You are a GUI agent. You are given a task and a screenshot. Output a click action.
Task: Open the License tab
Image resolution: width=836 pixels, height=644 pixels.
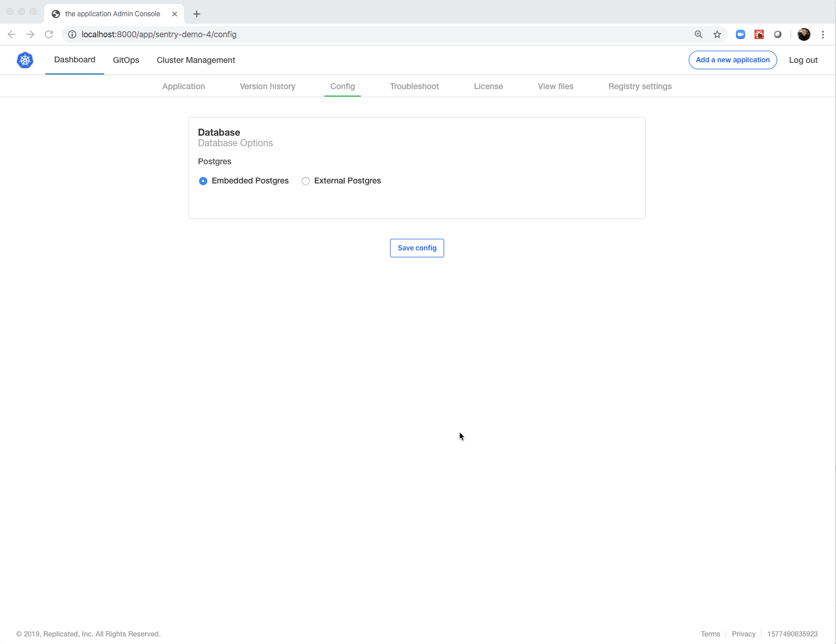(488, 86)
